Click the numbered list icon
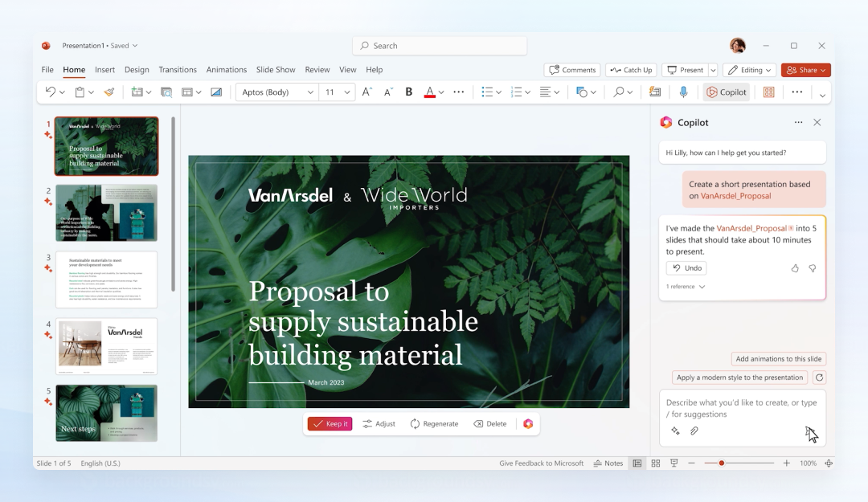The width and height of the screenshot is (868, 502). pyautogui.click(x=516, y=92)
